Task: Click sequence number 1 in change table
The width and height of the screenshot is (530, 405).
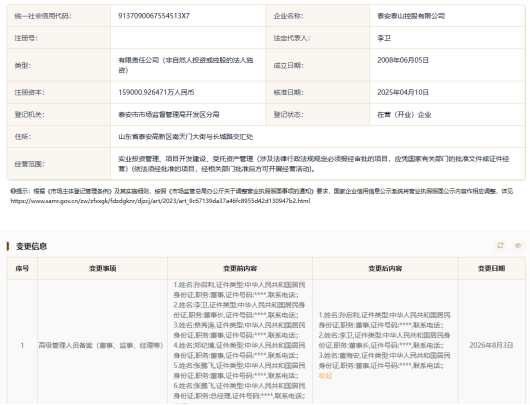Action: click(22, 346)
